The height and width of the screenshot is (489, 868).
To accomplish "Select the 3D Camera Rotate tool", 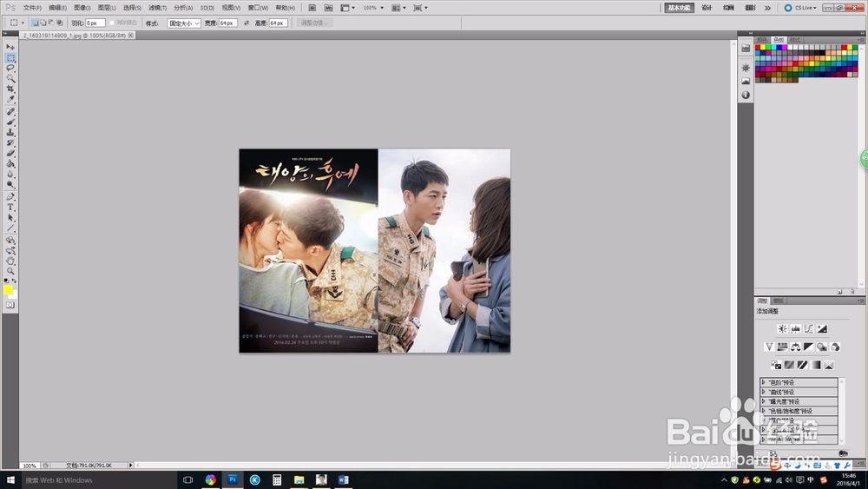I will tap(10, 250).
